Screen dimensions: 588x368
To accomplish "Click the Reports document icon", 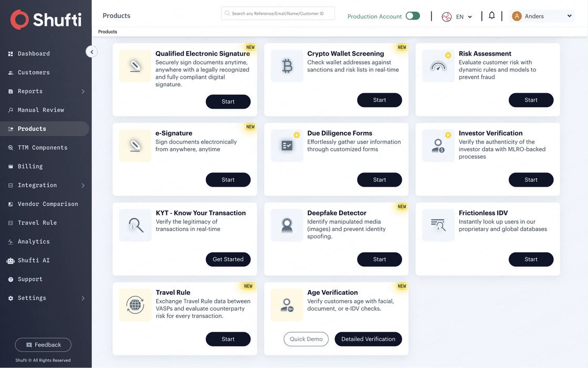I will click(x=10, y=91).
